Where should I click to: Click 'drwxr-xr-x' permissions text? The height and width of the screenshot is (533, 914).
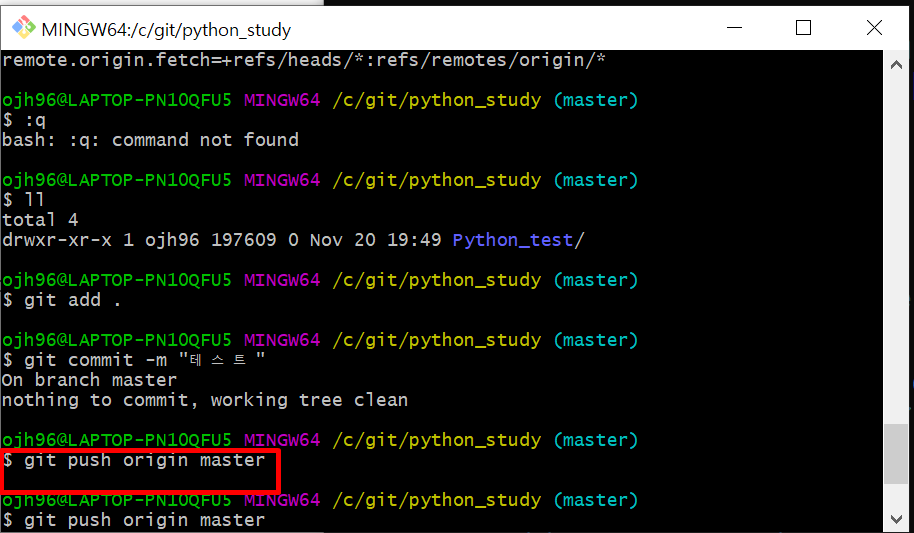click(x=57, y=240)
